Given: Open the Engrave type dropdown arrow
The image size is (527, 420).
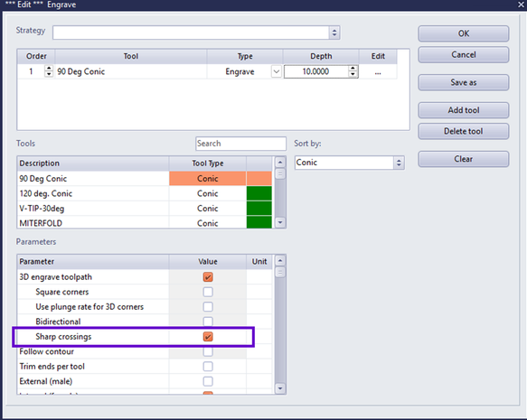Looking at the screenshot, I should (x=276, y=72).
